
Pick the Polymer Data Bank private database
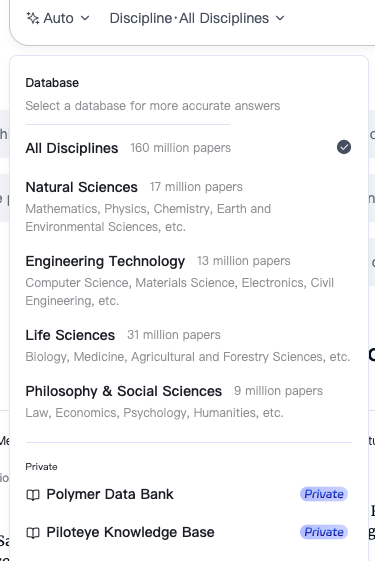(x=189, y=494)
